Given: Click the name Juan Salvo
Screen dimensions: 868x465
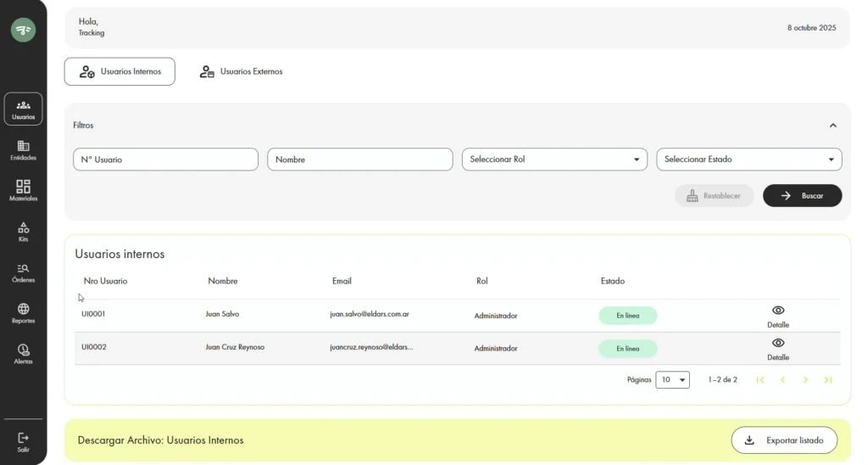Looking at the screenshot, I should coord(223,314).
